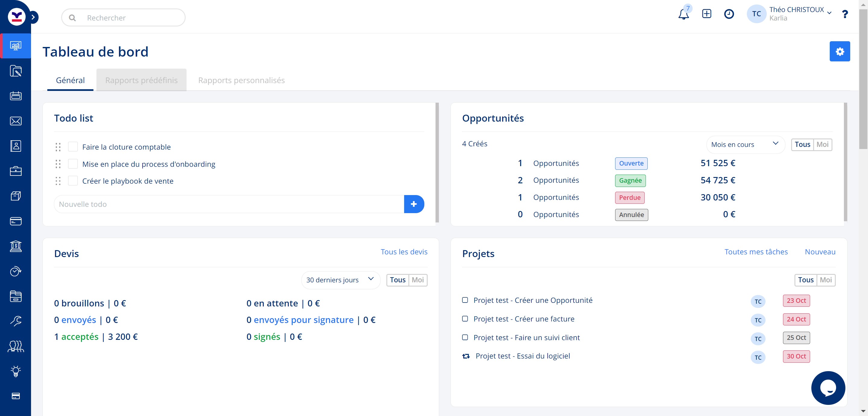Open the '30 derniers jours' dropdown
The height and width of the screenshot is (416, 868).
tap(340, 280)
